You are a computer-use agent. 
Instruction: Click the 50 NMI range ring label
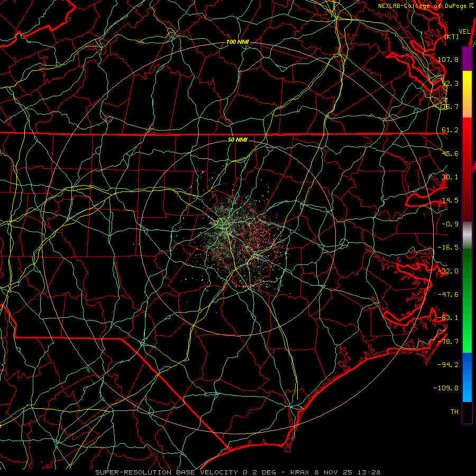tap(237, 140)
